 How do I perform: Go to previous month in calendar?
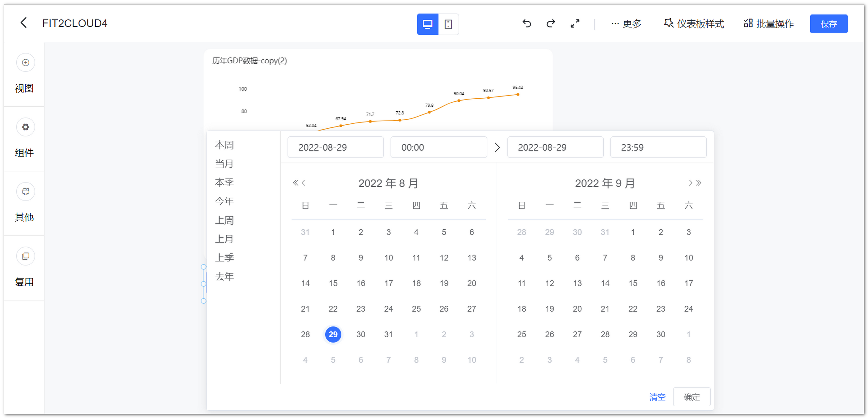303,183
